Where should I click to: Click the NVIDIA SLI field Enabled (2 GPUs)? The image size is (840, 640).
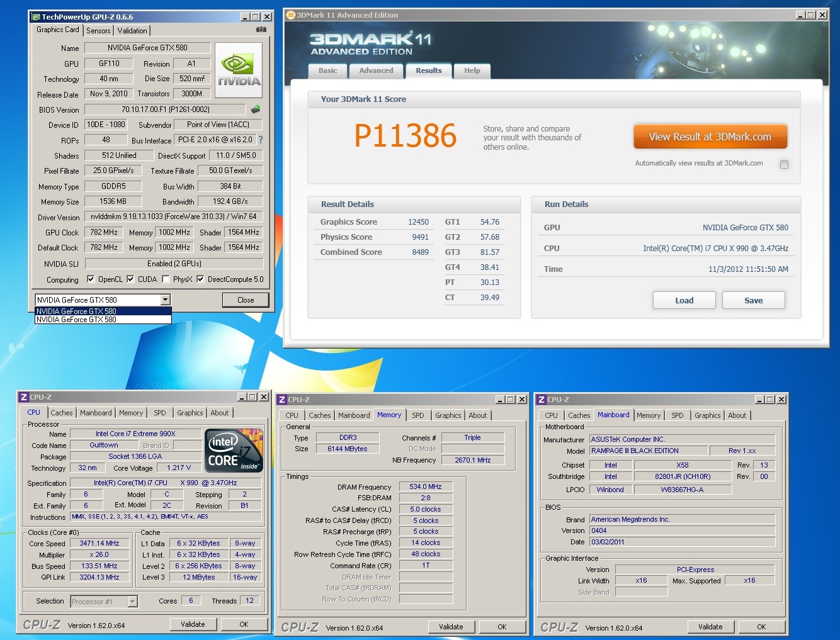click(174, 264)
